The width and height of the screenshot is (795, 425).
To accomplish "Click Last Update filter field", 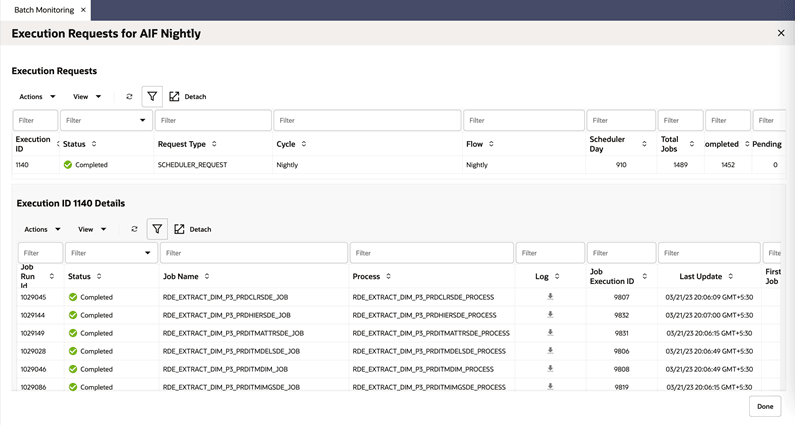I will pos(709,253).
